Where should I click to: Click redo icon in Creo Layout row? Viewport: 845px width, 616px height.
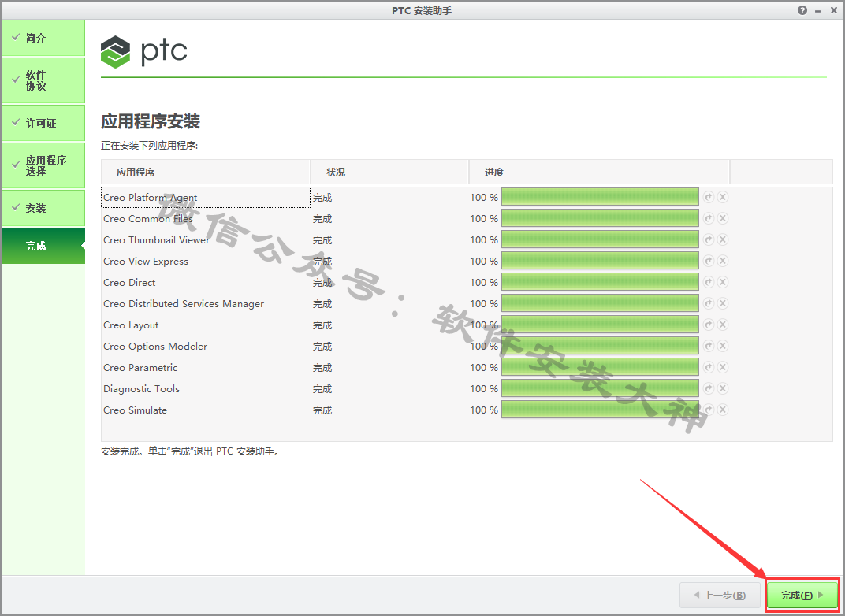709,325
